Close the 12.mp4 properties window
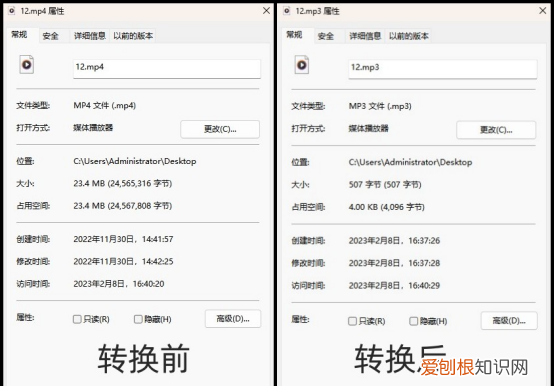The image size is (554, 386). tap(266, 11)
